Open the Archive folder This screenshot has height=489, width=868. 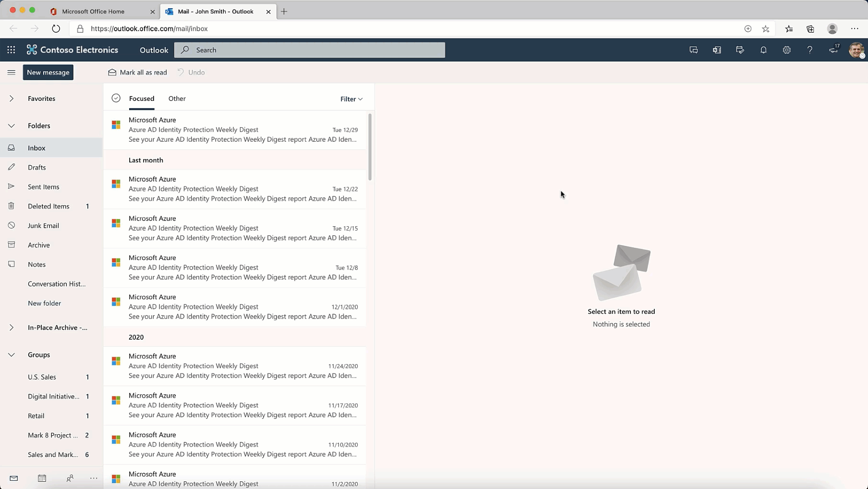click(x=51, y=245)
